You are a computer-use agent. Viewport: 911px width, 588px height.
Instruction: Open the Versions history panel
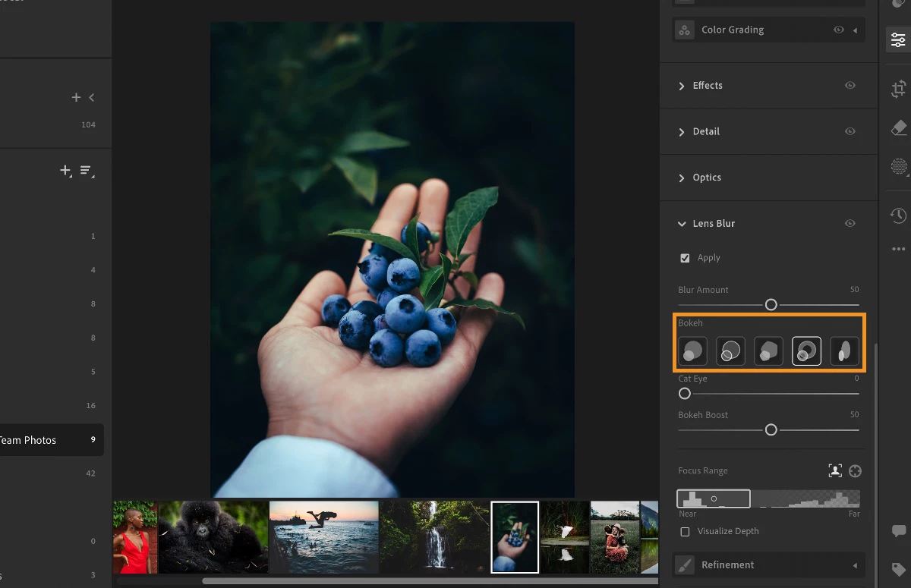pos(898,216)
